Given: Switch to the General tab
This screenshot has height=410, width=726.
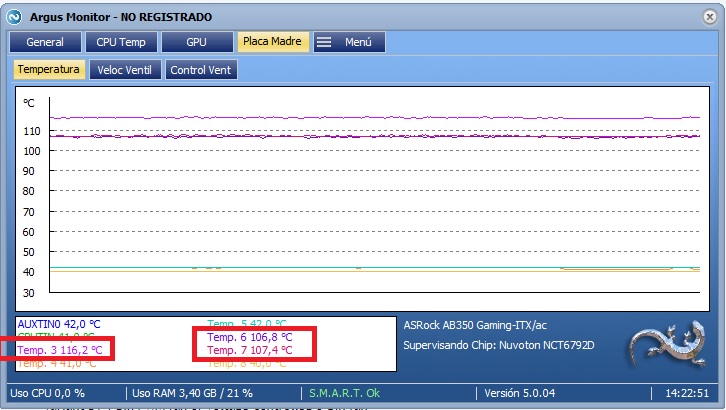Looking at the screenshot, I should [x=45, y=42].
